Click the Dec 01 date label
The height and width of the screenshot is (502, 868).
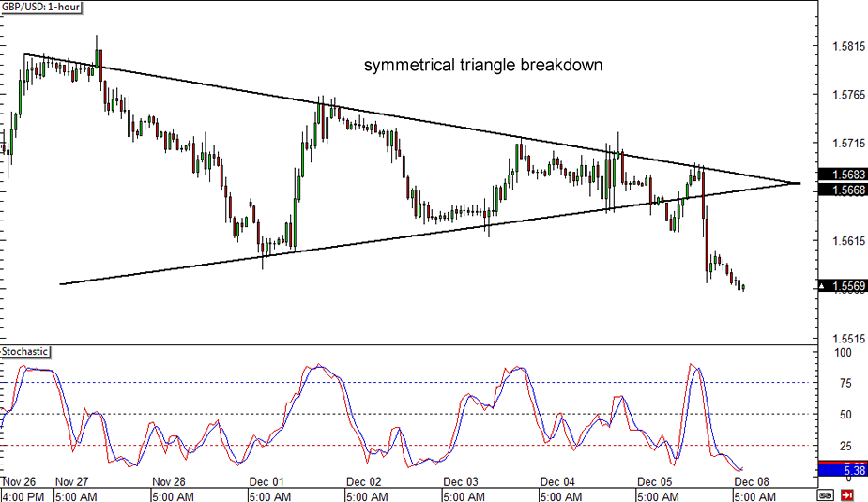pyautogui.click(x=266, y=481)
